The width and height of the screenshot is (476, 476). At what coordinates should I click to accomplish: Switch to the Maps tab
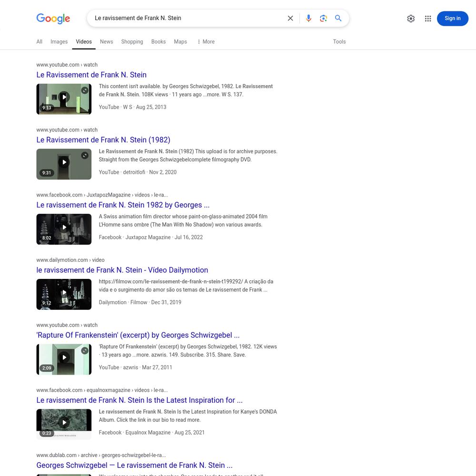[x=180, y=41]
